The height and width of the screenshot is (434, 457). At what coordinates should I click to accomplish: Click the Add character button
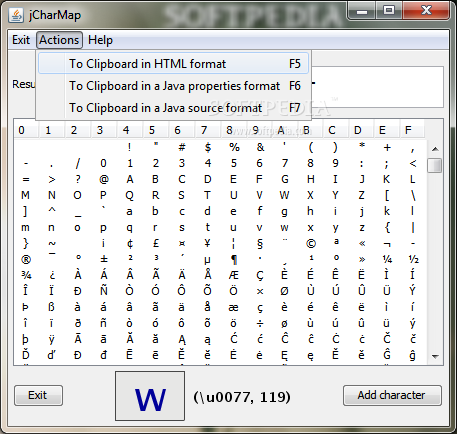pyautogui.click(x=392, y=395)
